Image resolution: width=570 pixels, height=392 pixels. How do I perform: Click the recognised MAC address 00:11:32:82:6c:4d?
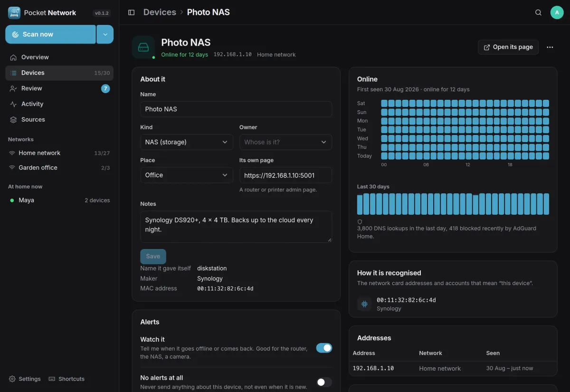[x=406, y=300]
